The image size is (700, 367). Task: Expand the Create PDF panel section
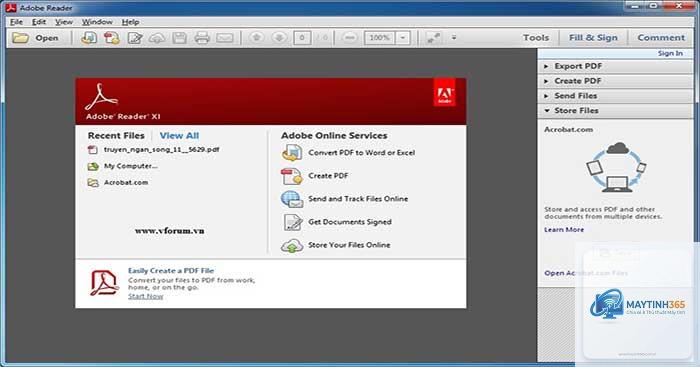tap(615, 81)
